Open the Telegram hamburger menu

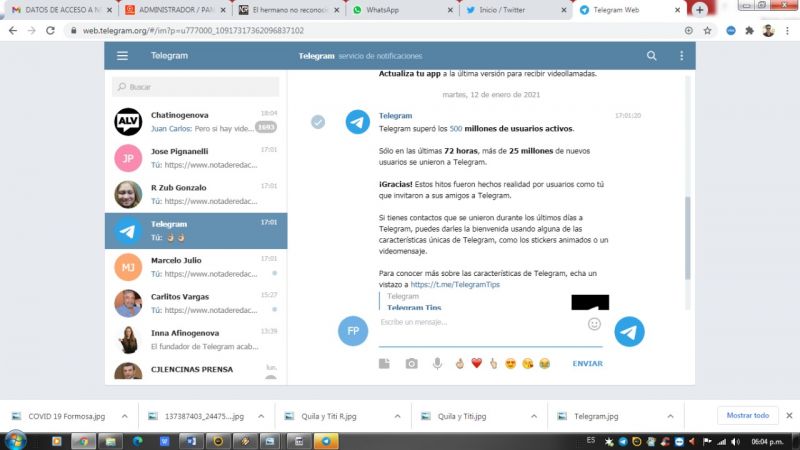[x=122, y=56]
